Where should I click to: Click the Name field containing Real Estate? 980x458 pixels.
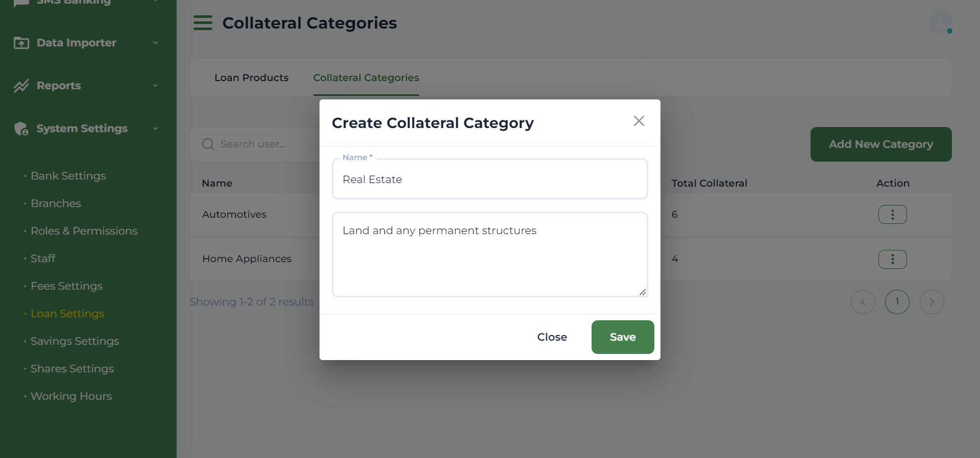pyautogui.click(x=489, y=180)
